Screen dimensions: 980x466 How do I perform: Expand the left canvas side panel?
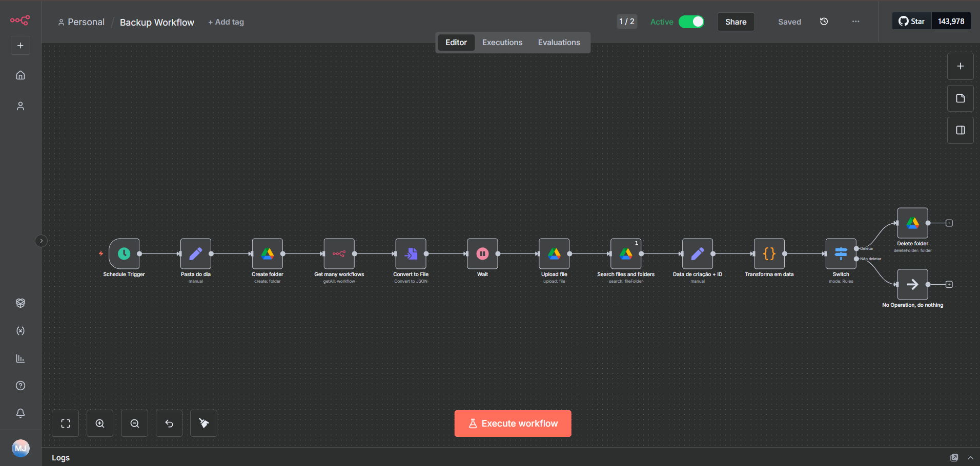point(41,241)
